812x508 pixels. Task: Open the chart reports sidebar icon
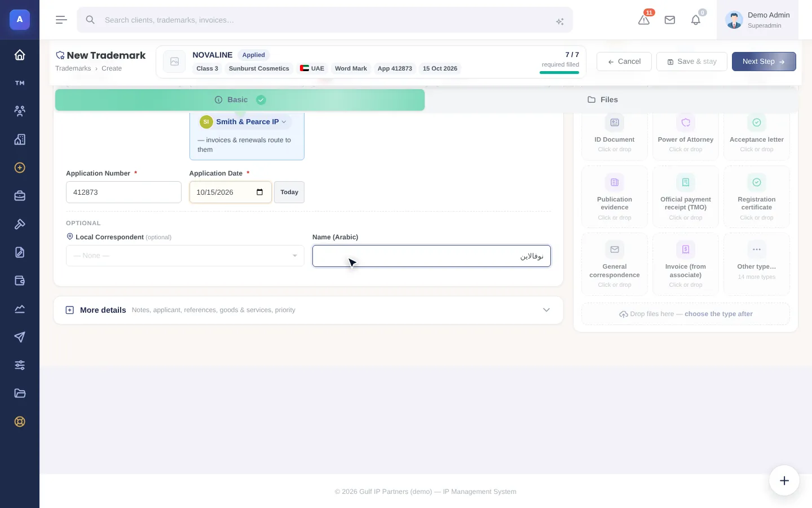[20, 309]
